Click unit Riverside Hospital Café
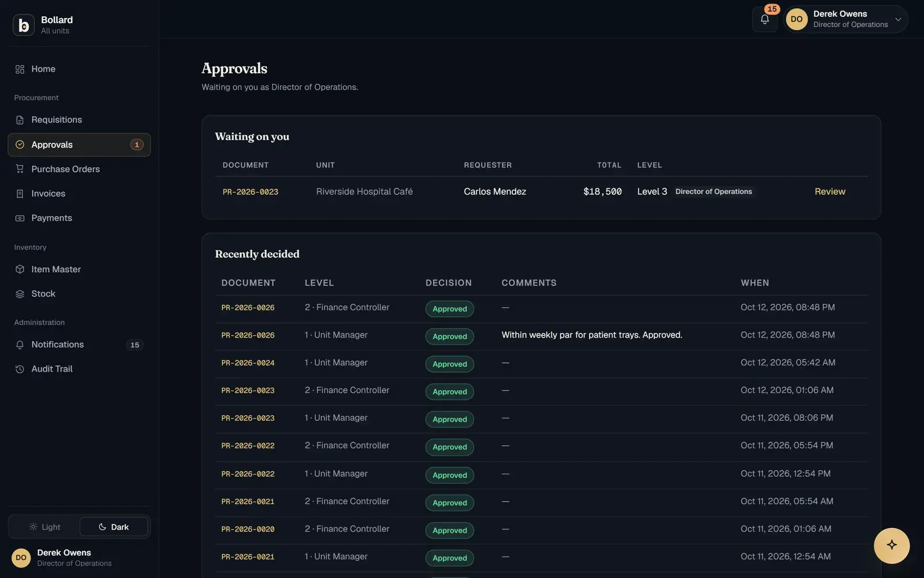Image resolution: width=924 pixels, height=578 pixels. 364,191
